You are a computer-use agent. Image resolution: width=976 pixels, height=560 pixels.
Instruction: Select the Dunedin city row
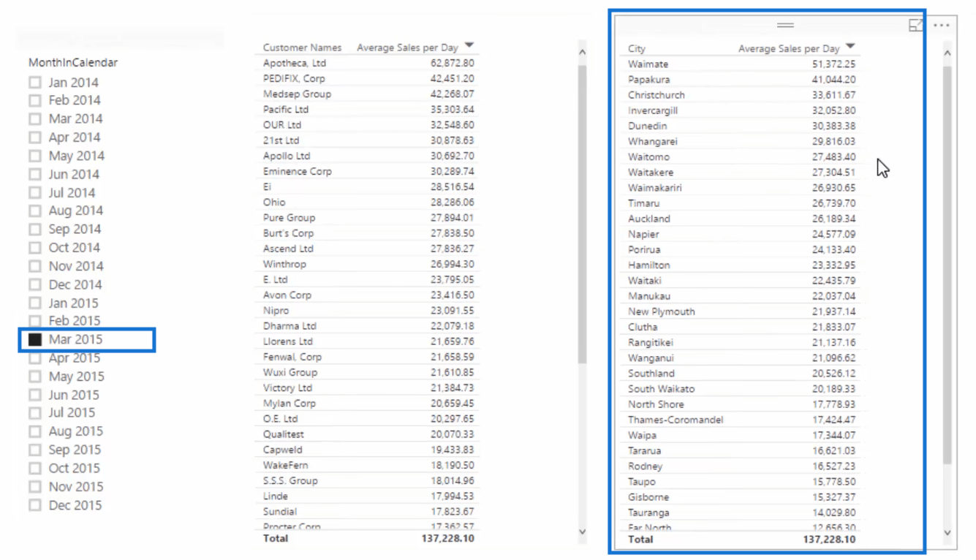click(741, 126)
